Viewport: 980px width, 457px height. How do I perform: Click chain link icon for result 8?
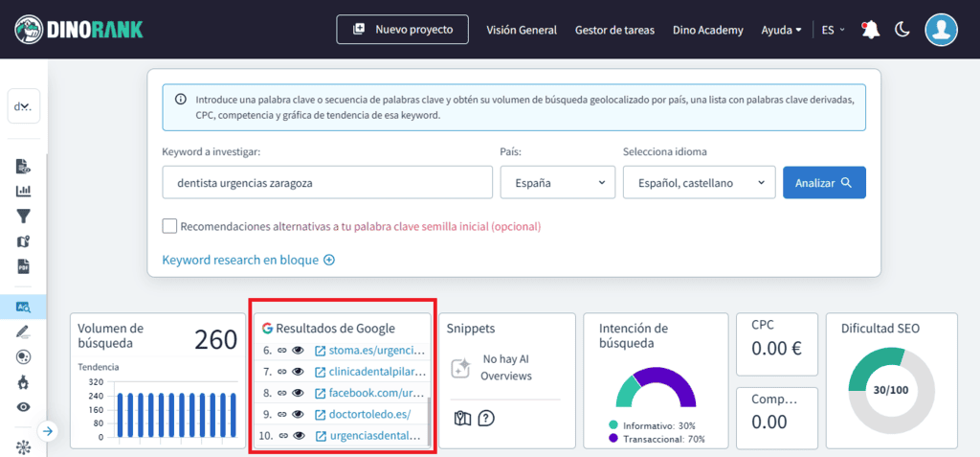pyautogui.click(x=282, y=393)
